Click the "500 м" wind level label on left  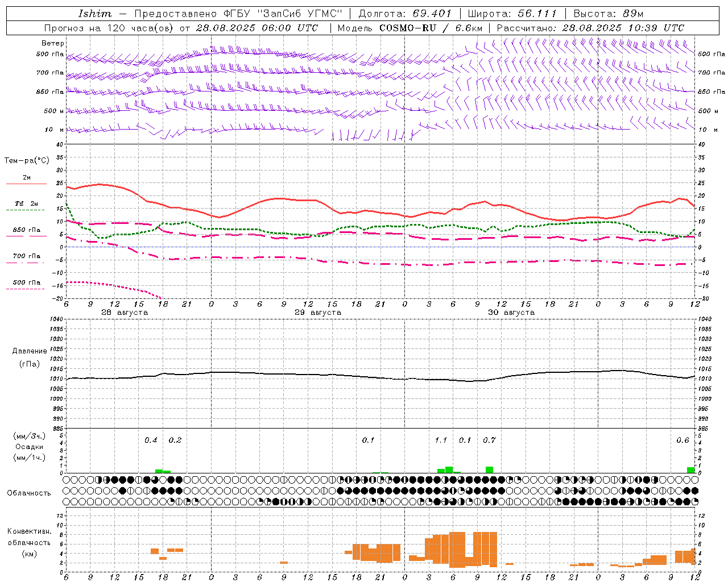pyautogui.click(x=54, y=111)
